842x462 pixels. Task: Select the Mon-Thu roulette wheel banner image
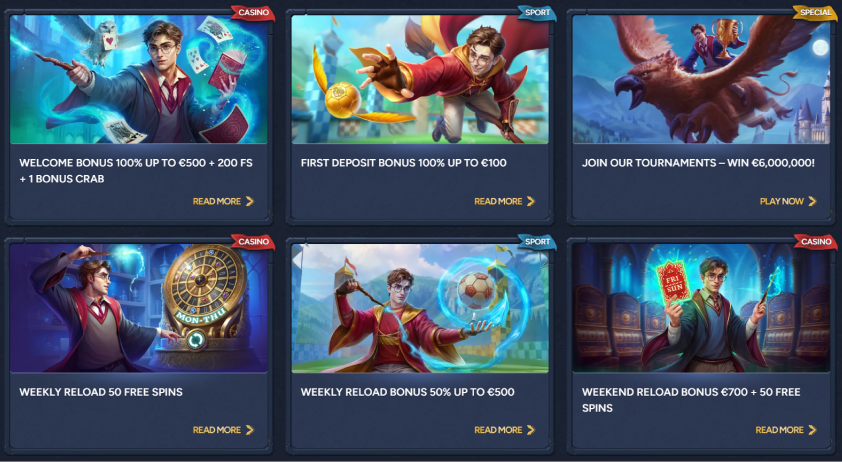139,308
